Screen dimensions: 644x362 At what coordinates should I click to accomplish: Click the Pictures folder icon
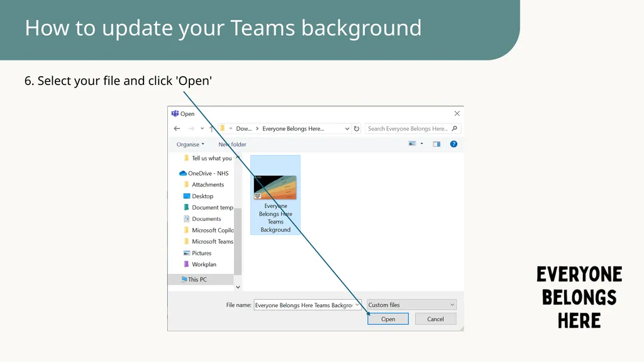186,253
